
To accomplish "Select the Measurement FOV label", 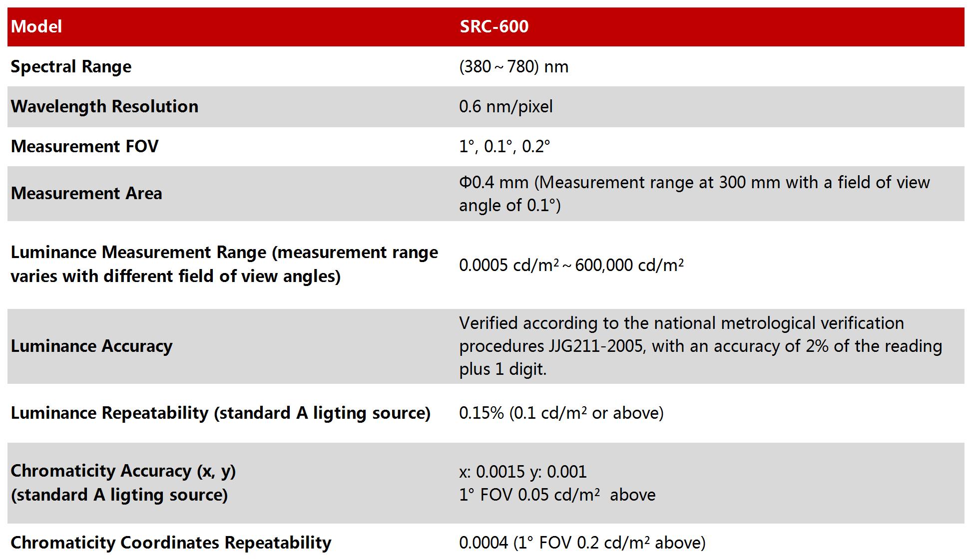I will pyautogui.click(x=84, y=146).
